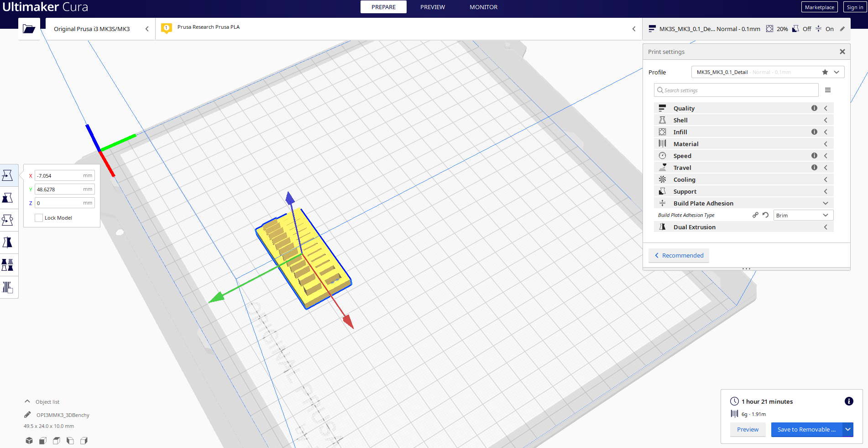Click Speed info icon

814,156
